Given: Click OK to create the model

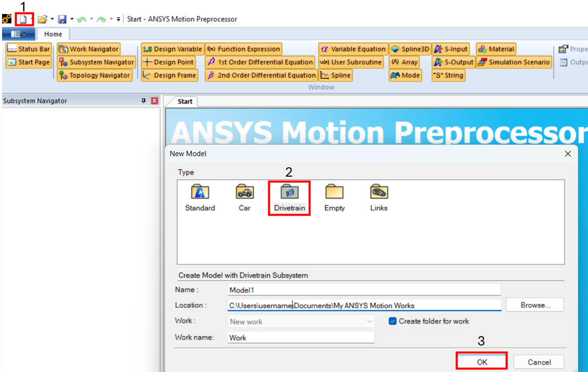Looking at the screenshot, I should tap(482, 362).
